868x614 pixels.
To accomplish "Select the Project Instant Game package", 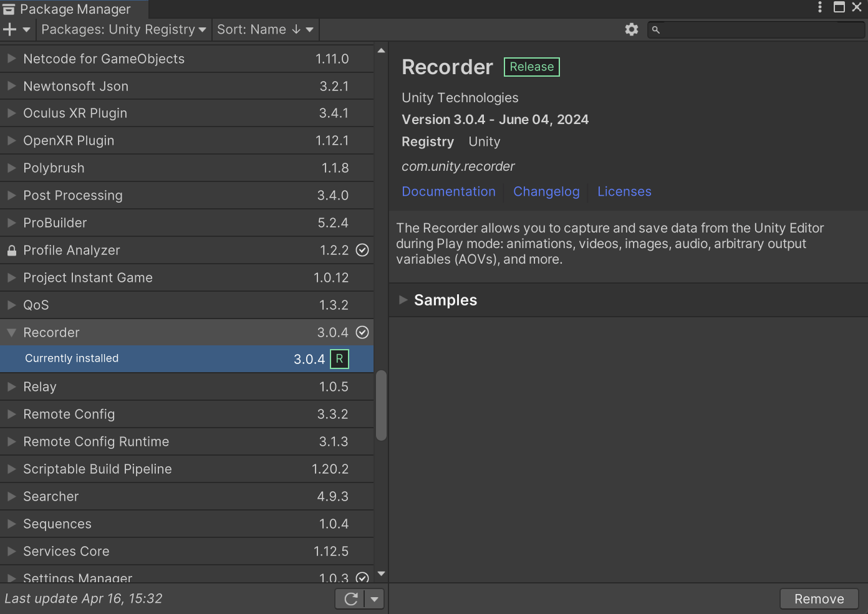I will (186, 277).
